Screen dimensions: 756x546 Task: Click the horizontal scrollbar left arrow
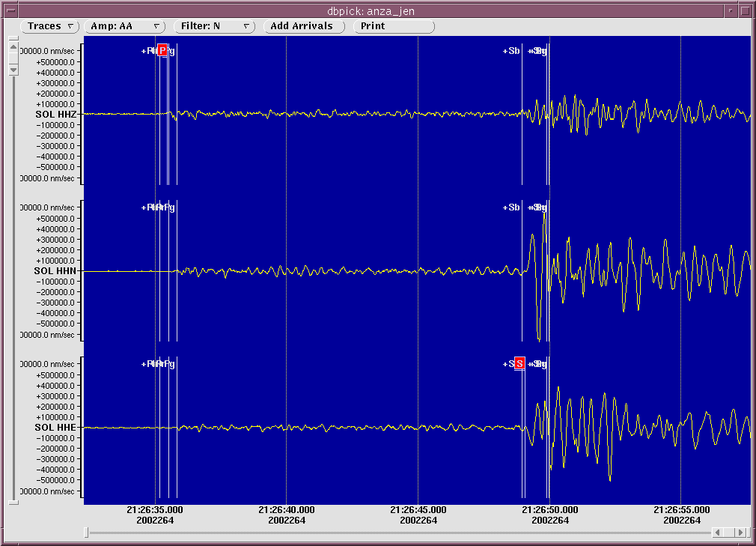pos(718,533)
